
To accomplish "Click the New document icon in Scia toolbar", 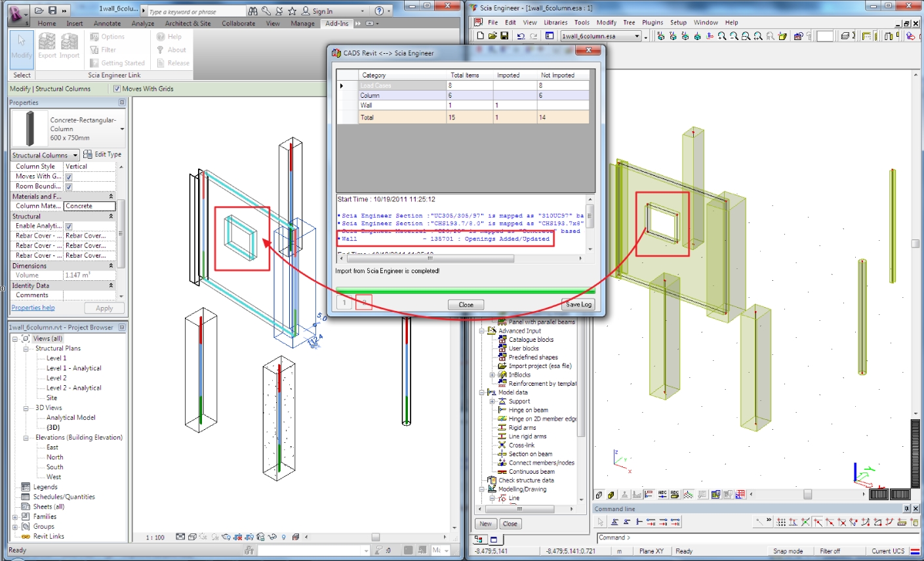I will click(x=480, y=36).
